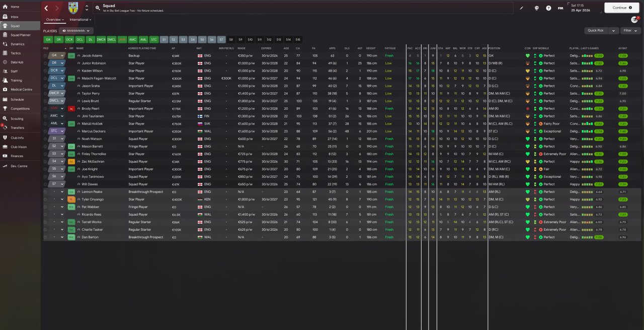Toggle selection circle for Jason Sraha
The height and width of the screenshot is (330, 644).
tap(45, 86)
